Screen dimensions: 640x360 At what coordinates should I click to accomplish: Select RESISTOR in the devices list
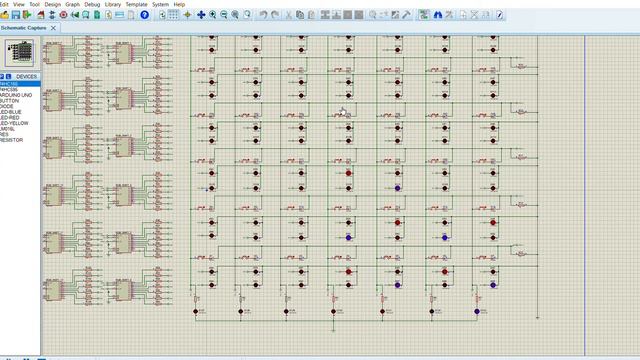point(11,140)
